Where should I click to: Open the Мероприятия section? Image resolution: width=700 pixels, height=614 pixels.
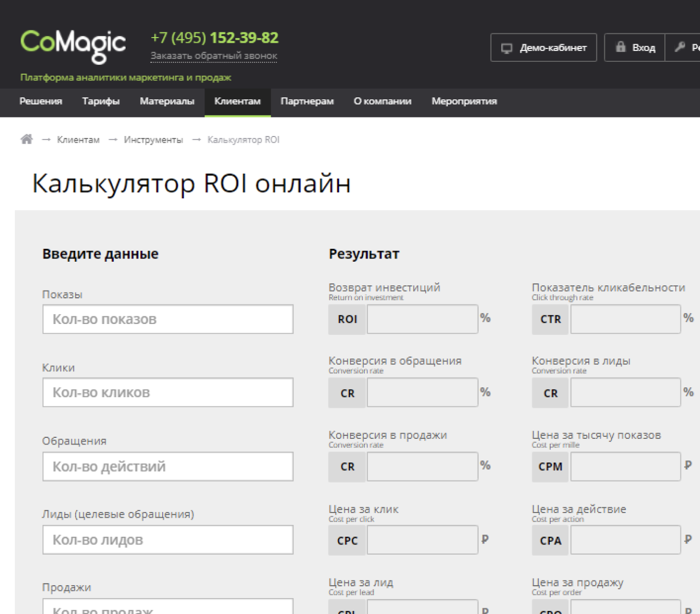click(464, 101)
